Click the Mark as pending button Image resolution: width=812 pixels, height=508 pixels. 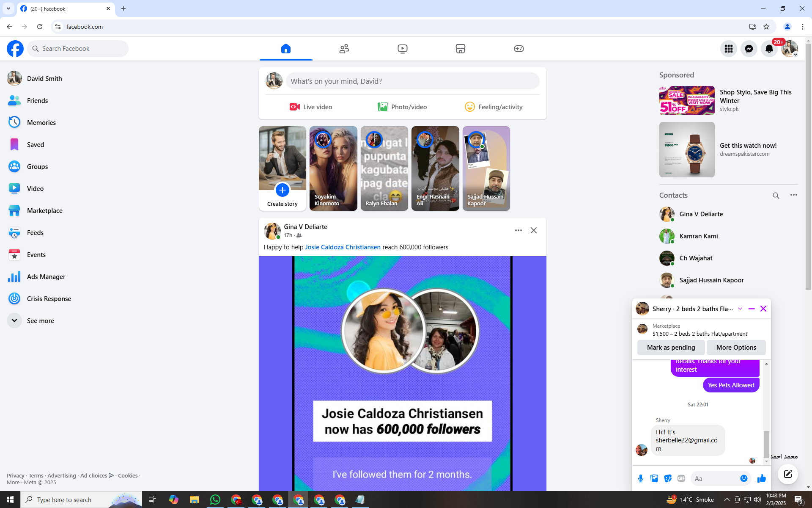[671, 348]
